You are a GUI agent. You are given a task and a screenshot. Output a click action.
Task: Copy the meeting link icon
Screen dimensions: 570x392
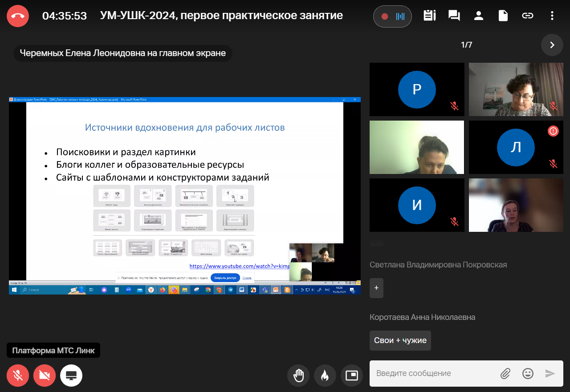[x=528, y=16]
